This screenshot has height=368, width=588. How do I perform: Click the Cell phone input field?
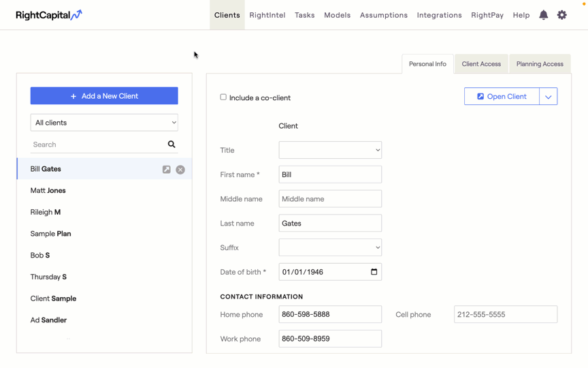(x=506, y=314)
